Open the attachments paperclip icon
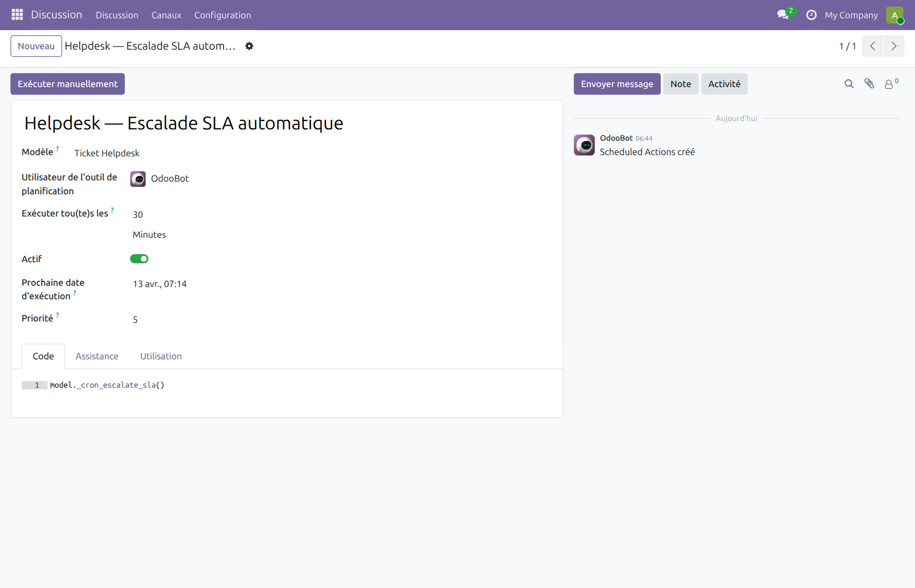 point(869,84)
